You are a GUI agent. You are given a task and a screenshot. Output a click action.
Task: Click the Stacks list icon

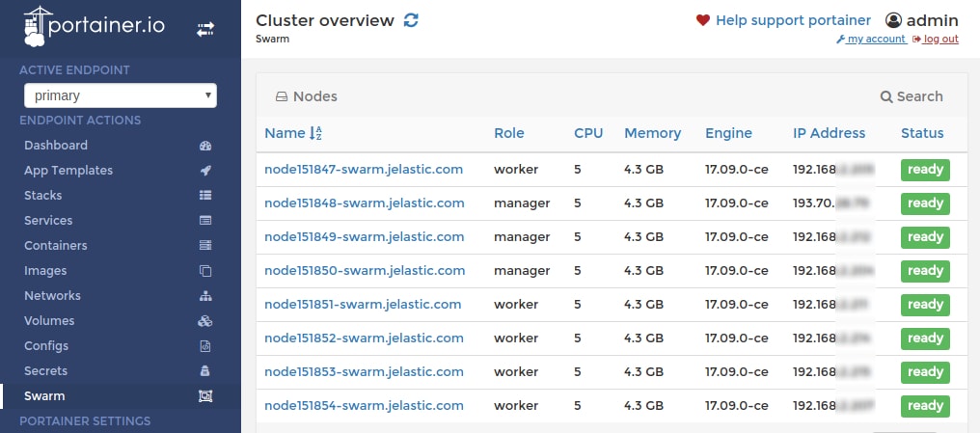click(x=205, y=196)
